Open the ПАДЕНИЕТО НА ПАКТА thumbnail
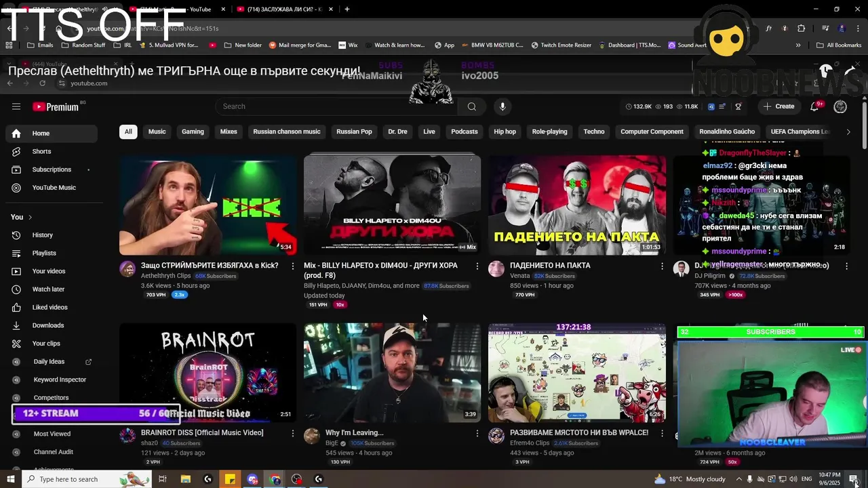Image resolution: width=868 pixels, height=488 pixels. point(577,205)
